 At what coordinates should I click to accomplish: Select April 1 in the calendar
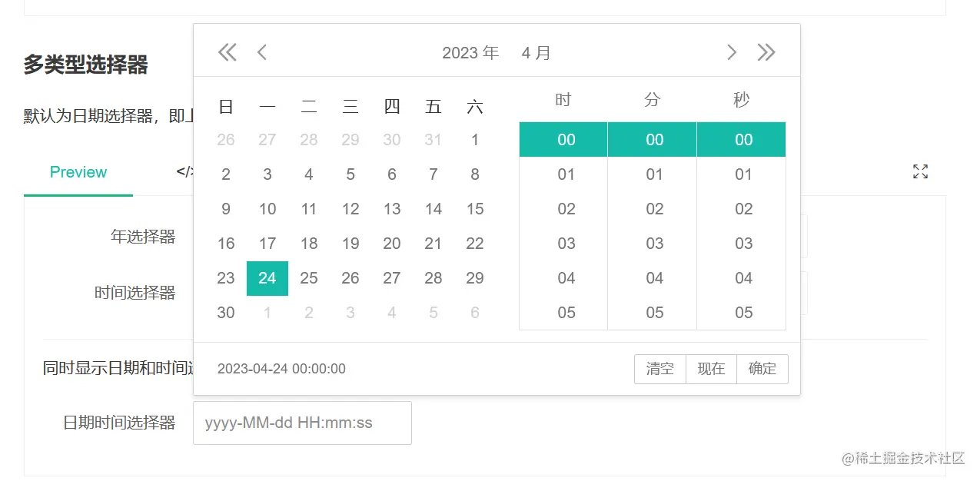click(x=475, y=140)
